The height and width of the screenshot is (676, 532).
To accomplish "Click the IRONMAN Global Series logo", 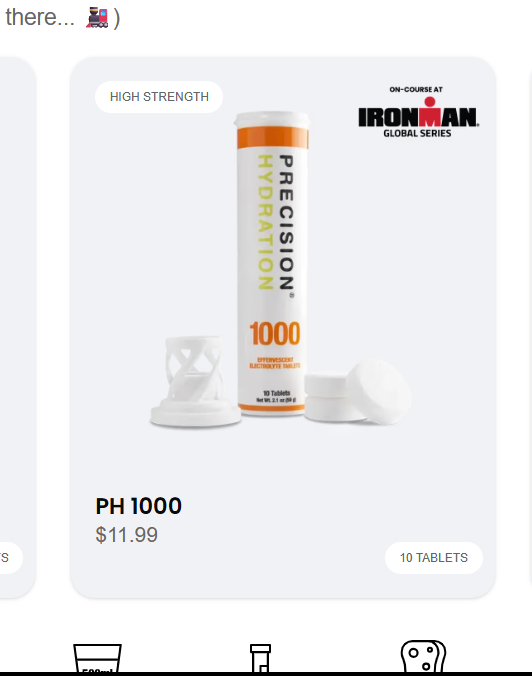I will [418, 113].
